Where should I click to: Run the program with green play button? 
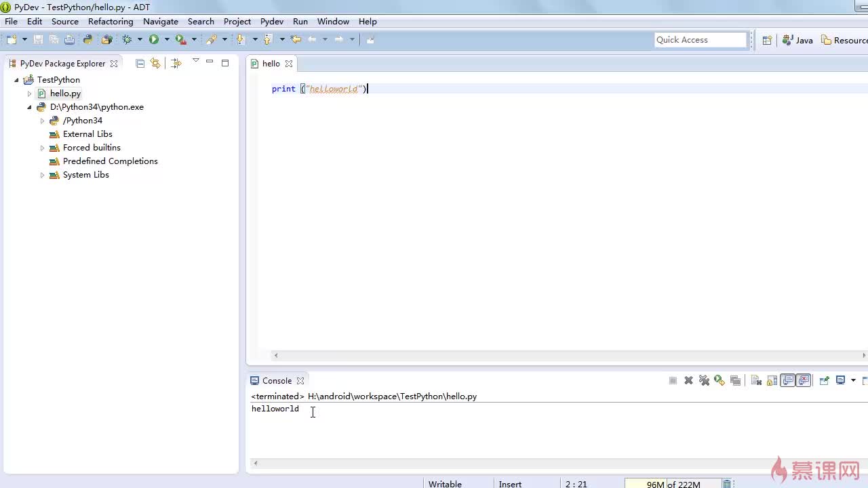[154, 39]
